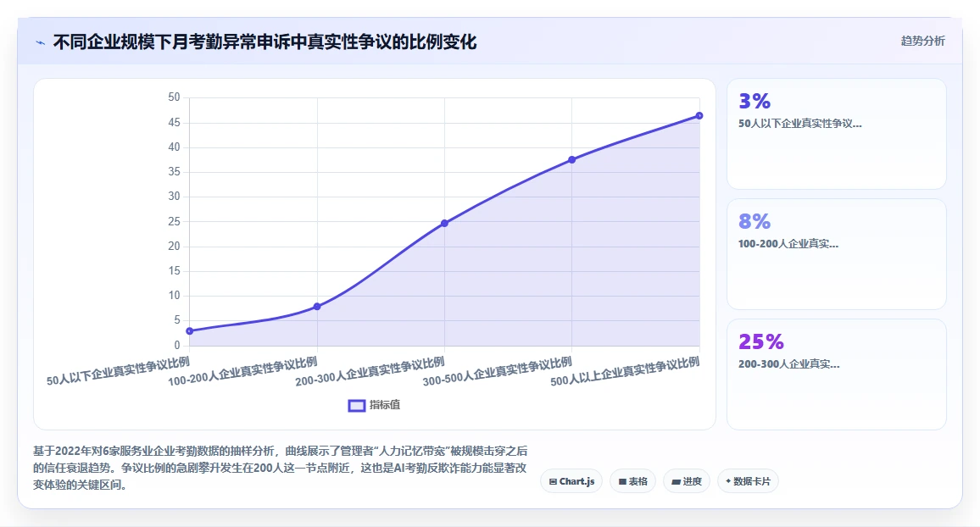Select the 数据卡片 tag button

coord(748,481)
